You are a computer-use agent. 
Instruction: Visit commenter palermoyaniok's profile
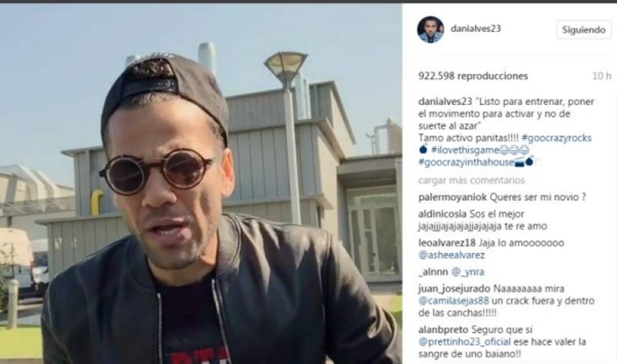(452, 197)
